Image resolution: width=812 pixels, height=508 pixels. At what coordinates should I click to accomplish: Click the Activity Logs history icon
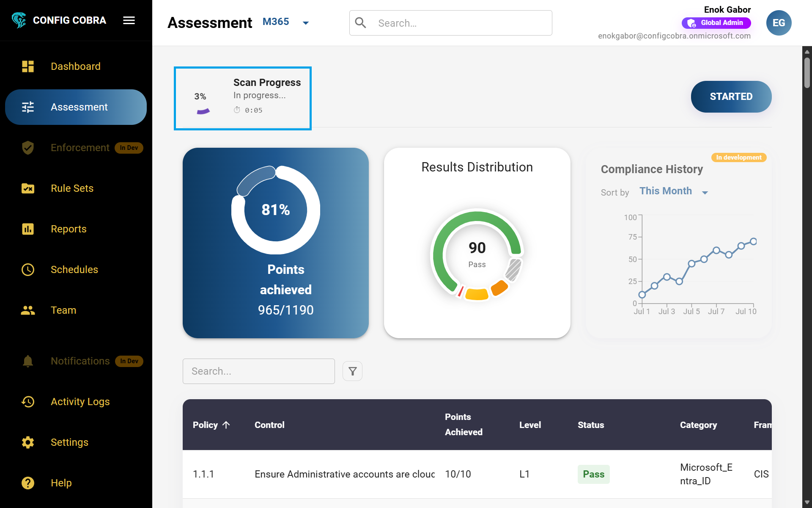click(28, 402)
